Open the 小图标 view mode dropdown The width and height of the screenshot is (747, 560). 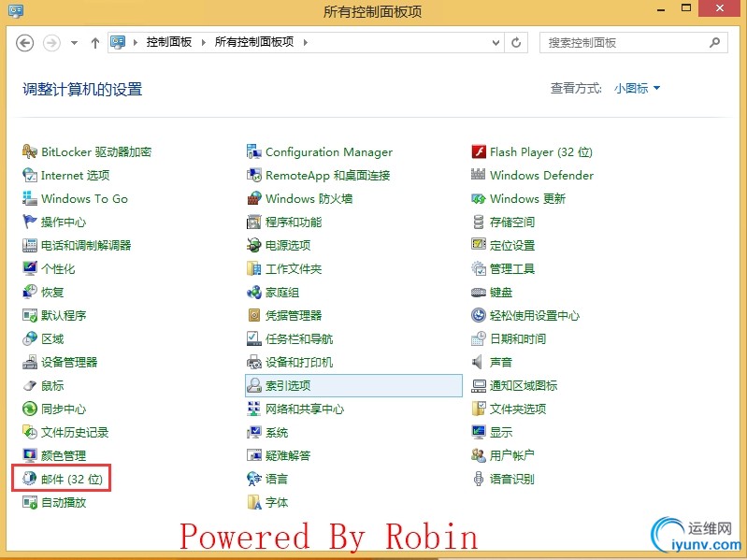(637, 88)
